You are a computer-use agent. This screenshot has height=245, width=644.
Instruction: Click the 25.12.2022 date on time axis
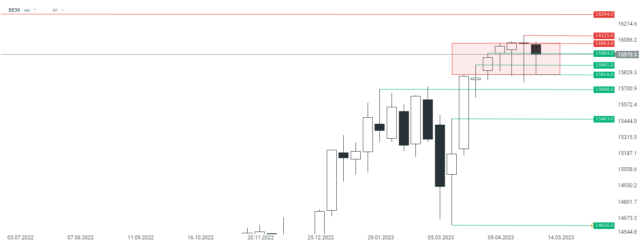pyautogui.click(x=320, y=238)
